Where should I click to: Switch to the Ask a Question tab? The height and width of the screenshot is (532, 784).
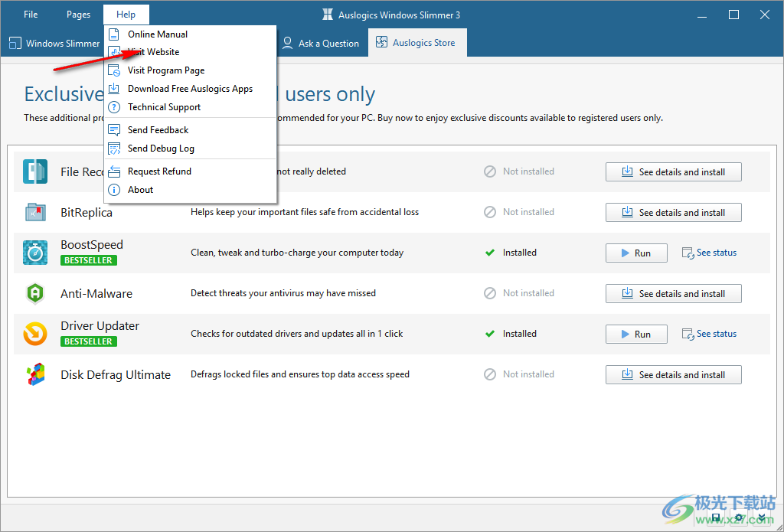coord(321,44)
